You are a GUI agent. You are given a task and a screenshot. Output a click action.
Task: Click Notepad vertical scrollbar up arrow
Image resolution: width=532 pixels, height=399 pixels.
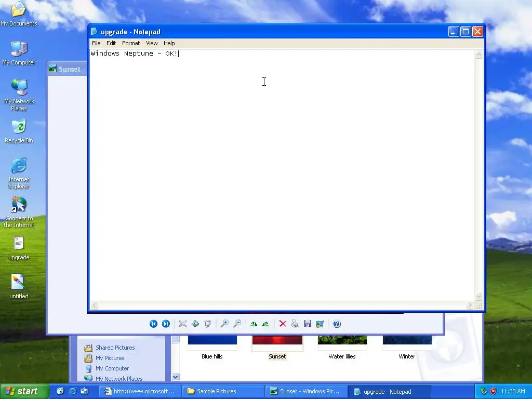coord(478,54)
